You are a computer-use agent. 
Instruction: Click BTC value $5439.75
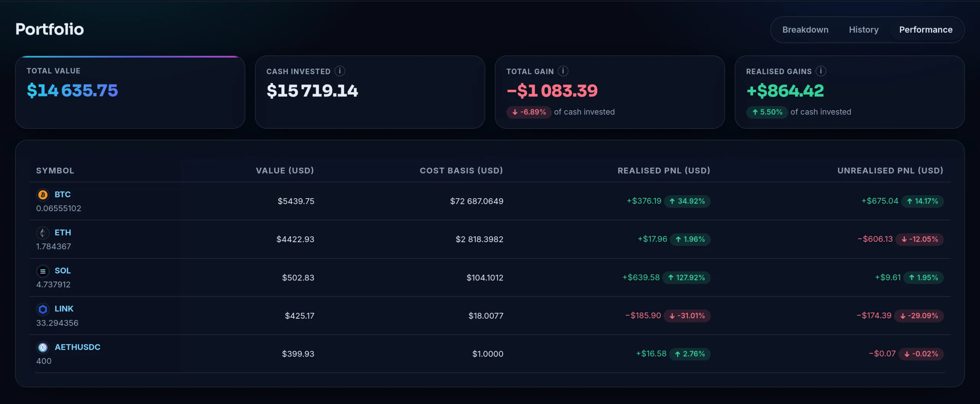pos(296,201)
